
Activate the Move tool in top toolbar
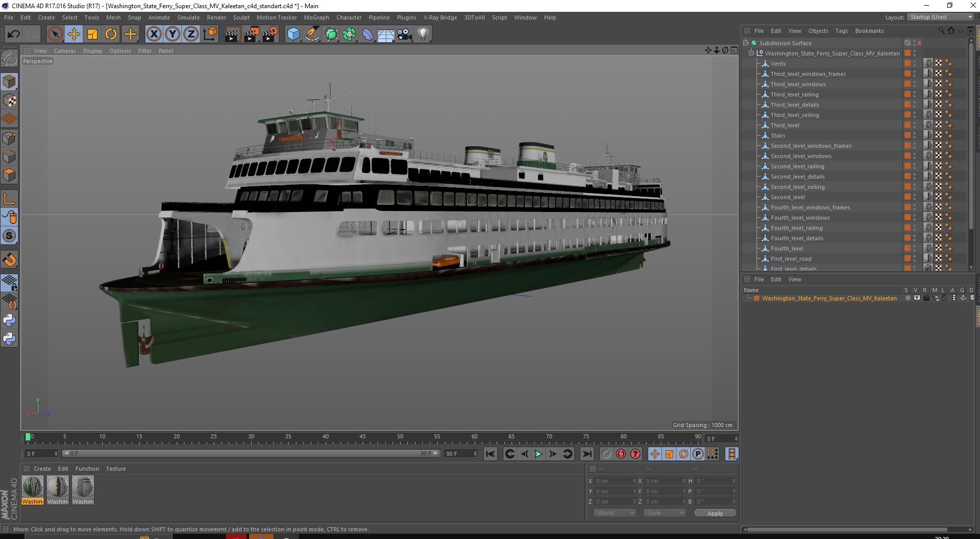(x=73, y=34)
